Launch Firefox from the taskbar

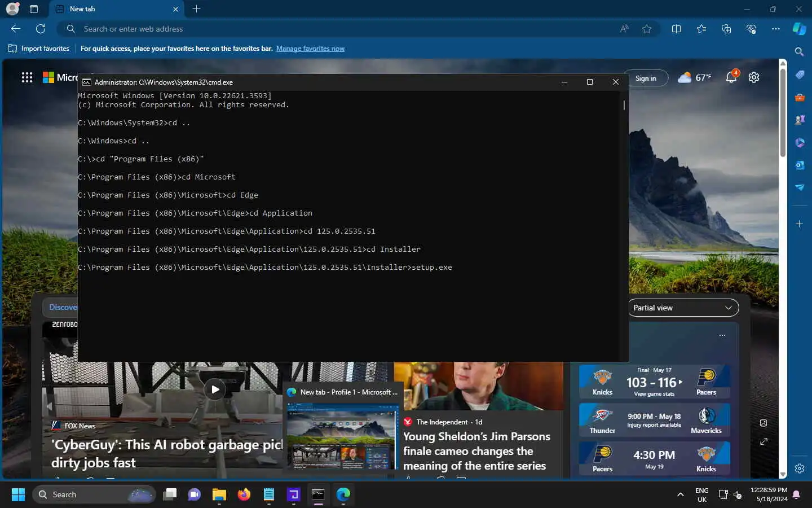(x=244, y=494)
